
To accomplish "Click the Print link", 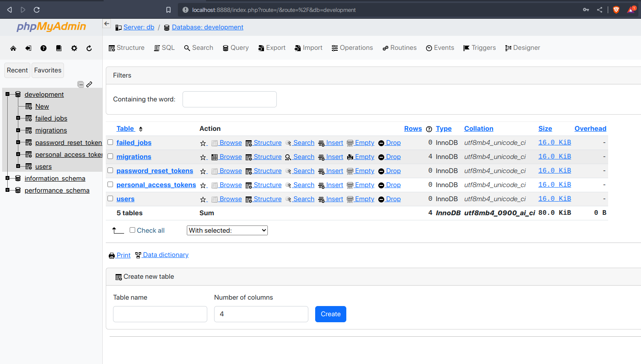I will coord(120,255).
